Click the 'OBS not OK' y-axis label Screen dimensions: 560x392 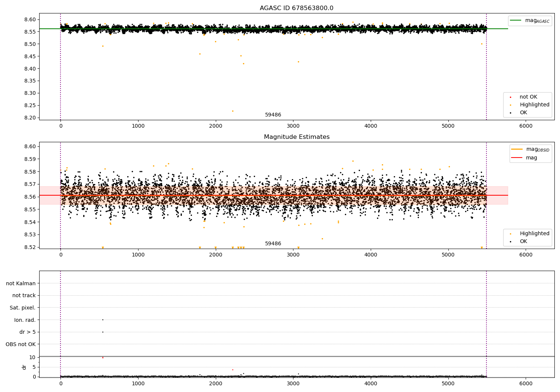(21, 344)
